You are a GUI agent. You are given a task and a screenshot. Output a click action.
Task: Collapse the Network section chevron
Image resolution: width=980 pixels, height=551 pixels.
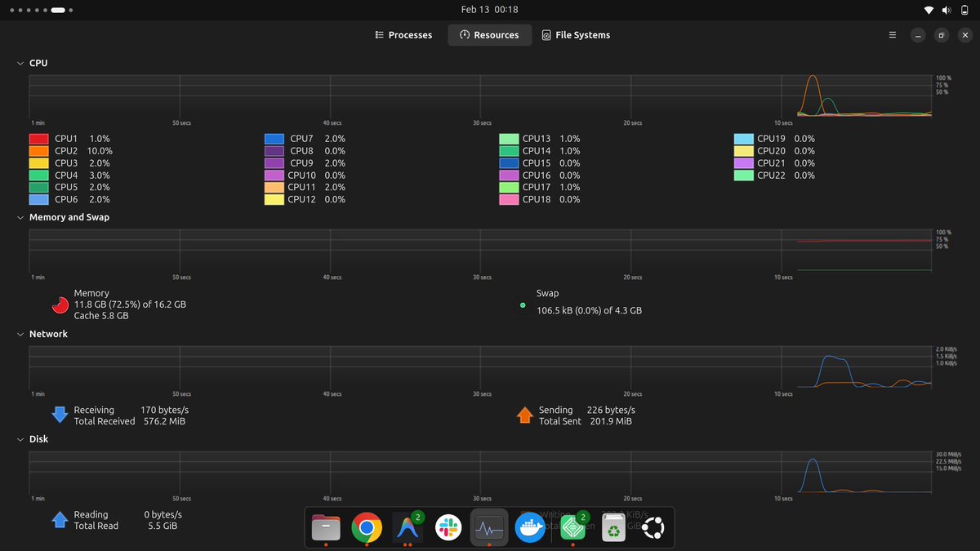coord(20,334)
